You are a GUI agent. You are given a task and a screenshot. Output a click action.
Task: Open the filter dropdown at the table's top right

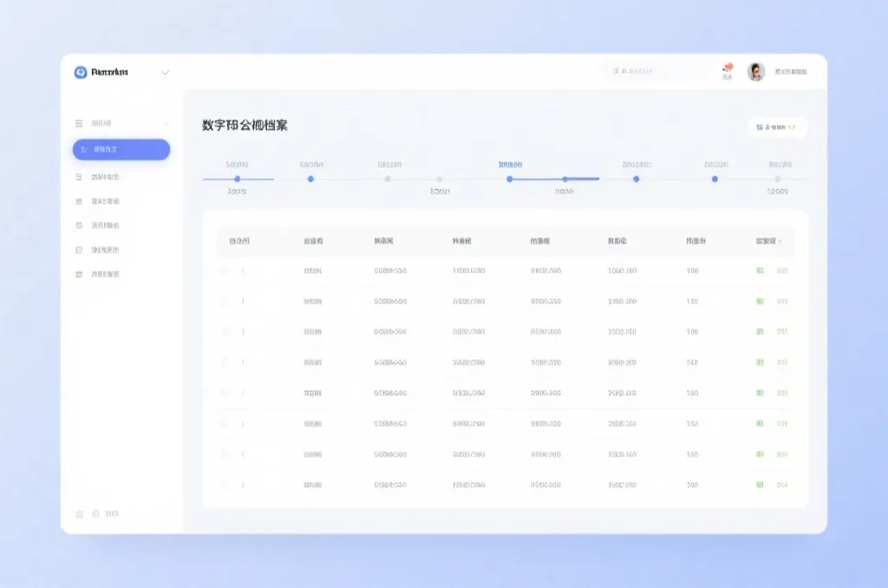[x=778, y=127]
